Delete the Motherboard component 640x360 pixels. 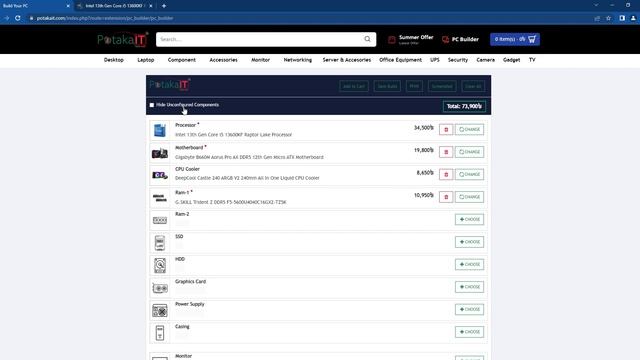pos(446,152)
